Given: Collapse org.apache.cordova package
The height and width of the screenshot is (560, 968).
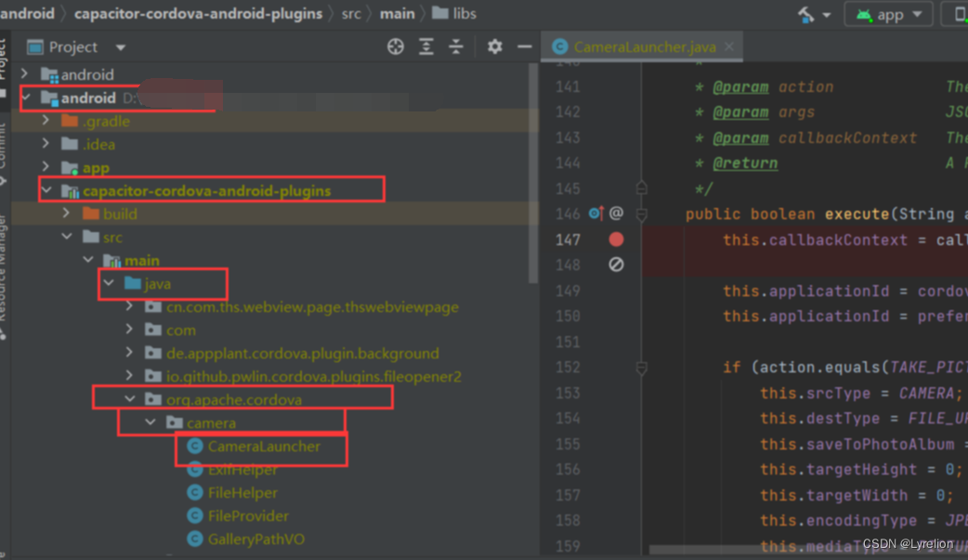Looking at the screenshot, I should pos(130,398).
